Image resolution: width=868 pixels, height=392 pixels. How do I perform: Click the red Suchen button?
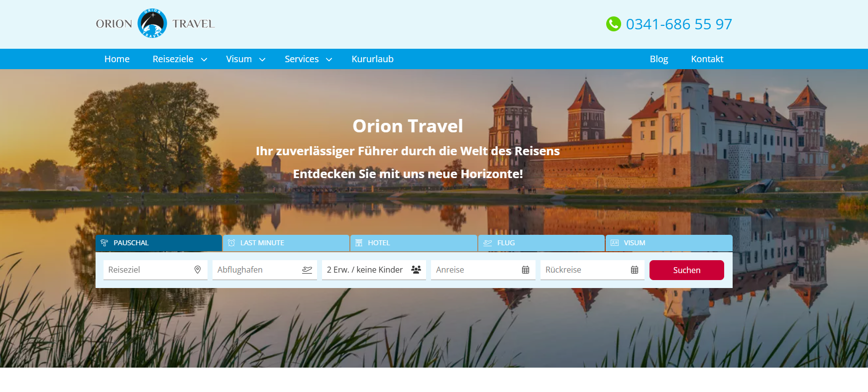687,270
